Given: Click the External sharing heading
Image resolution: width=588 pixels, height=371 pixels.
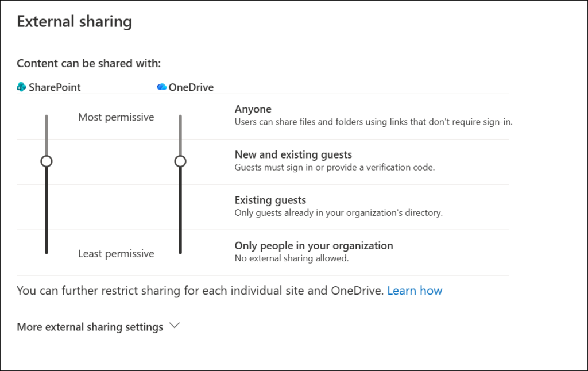Looking at the screenshot, I should tap(74, 22).
